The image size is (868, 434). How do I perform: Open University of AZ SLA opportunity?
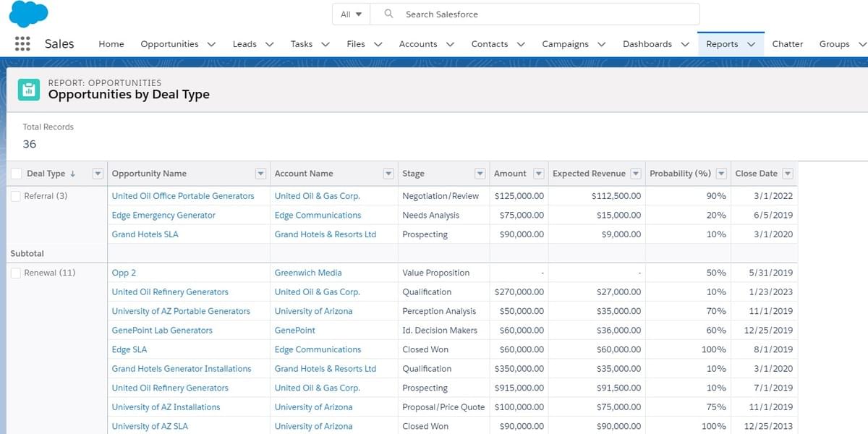[150, 426]
